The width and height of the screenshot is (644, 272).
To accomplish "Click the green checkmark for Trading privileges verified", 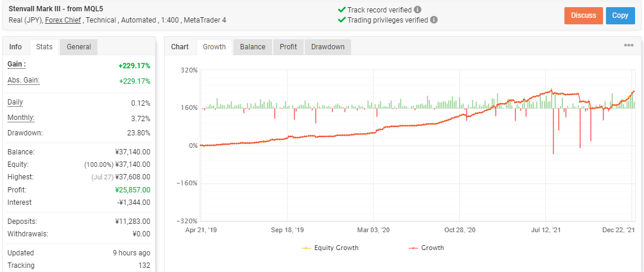I will 341,20.
